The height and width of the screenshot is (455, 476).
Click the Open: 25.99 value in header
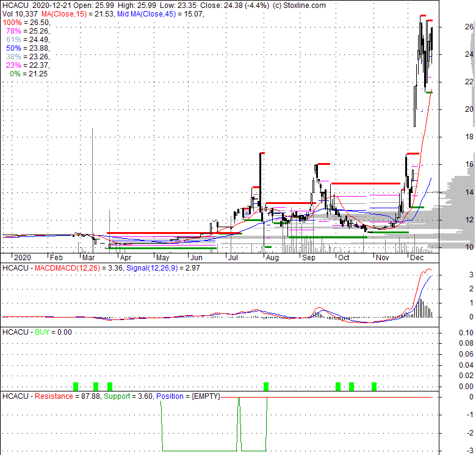95,5
